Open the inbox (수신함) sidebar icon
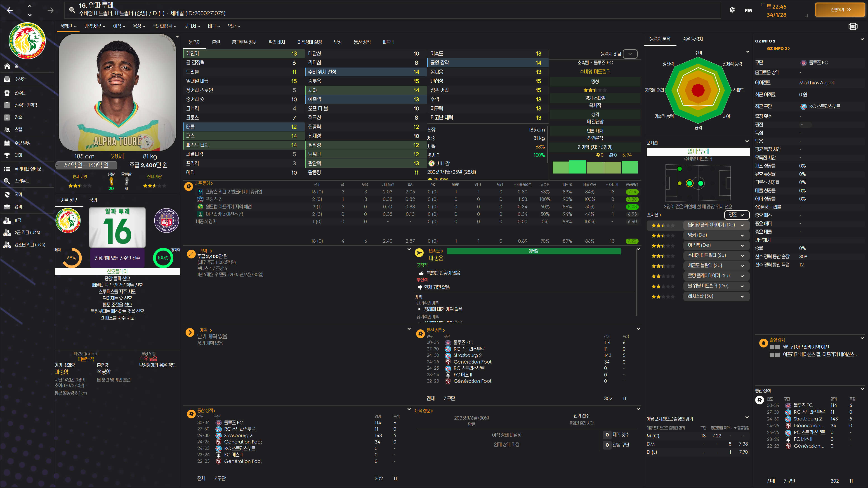Image resolution: width=868 pixels, height=488 pixels. click(7, 80)
